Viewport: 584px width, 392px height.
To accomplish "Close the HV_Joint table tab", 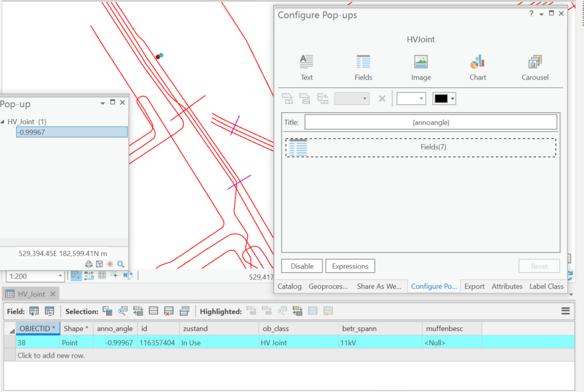I will 53,294.
